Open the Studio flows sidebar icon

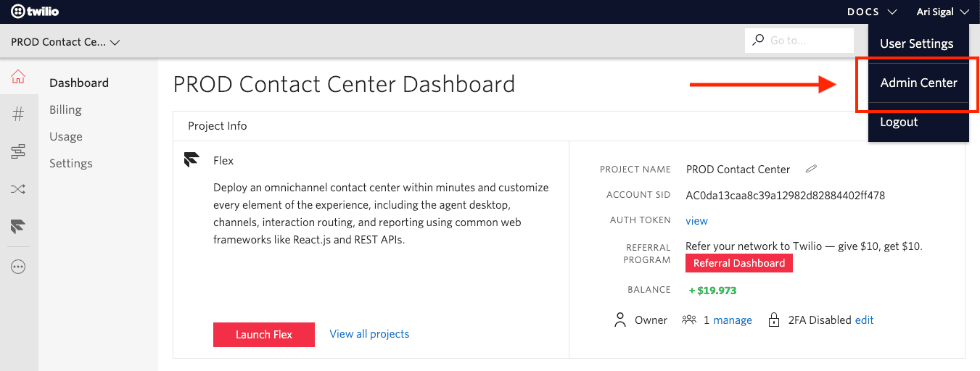click(18, 151)
